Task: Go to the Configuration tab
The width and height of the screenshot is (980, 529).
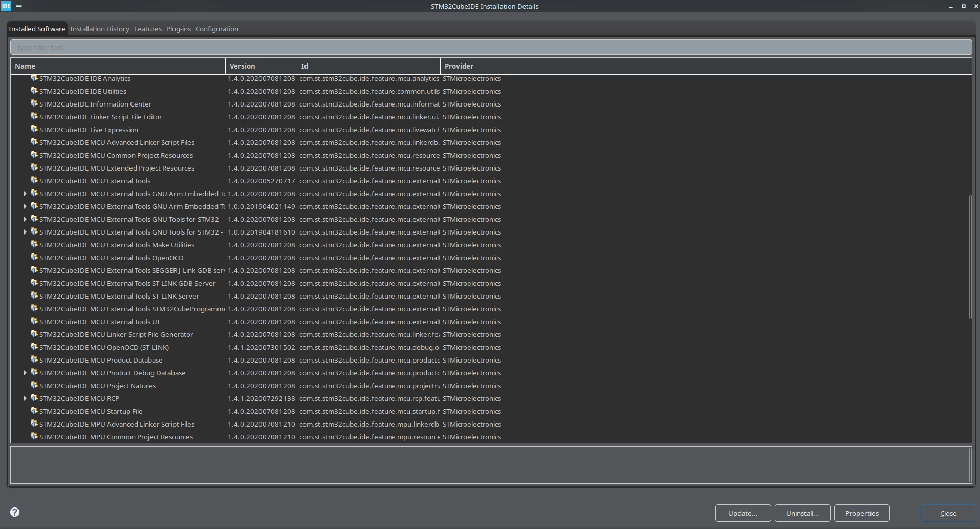Action: [217, 29]
